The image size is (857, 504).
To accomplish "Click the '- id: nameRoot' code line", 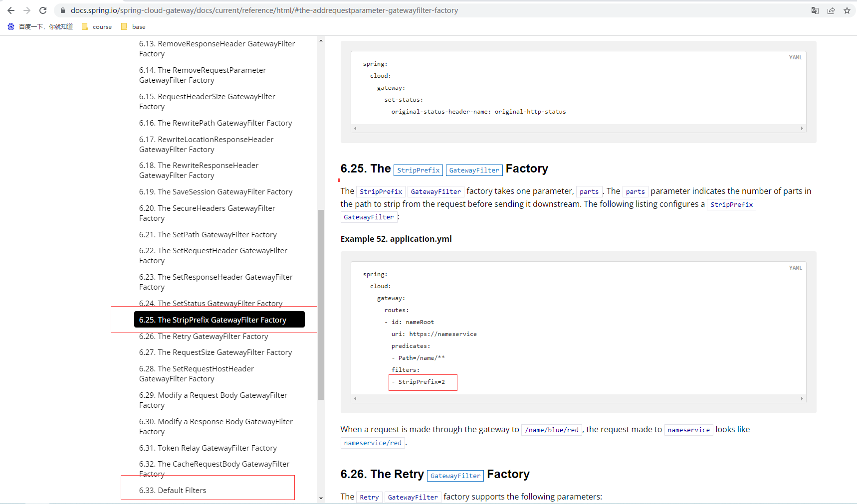I will pos(409,322).
